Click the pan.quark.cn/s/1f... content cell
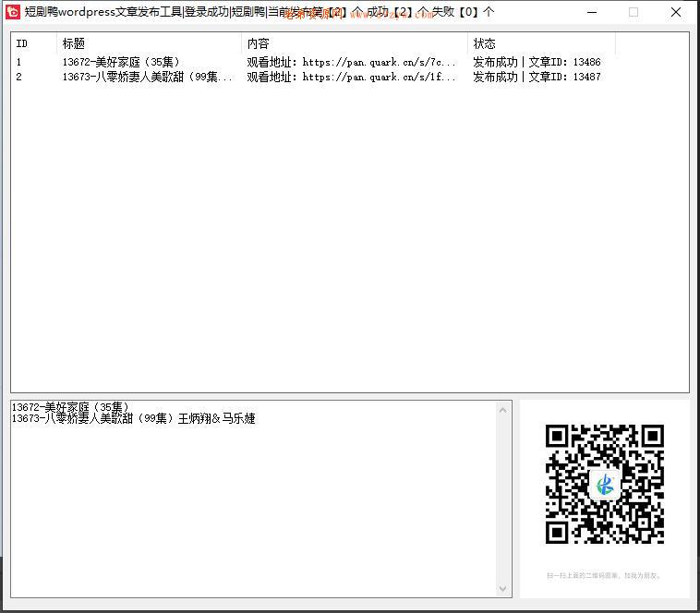 click(351, 77)
